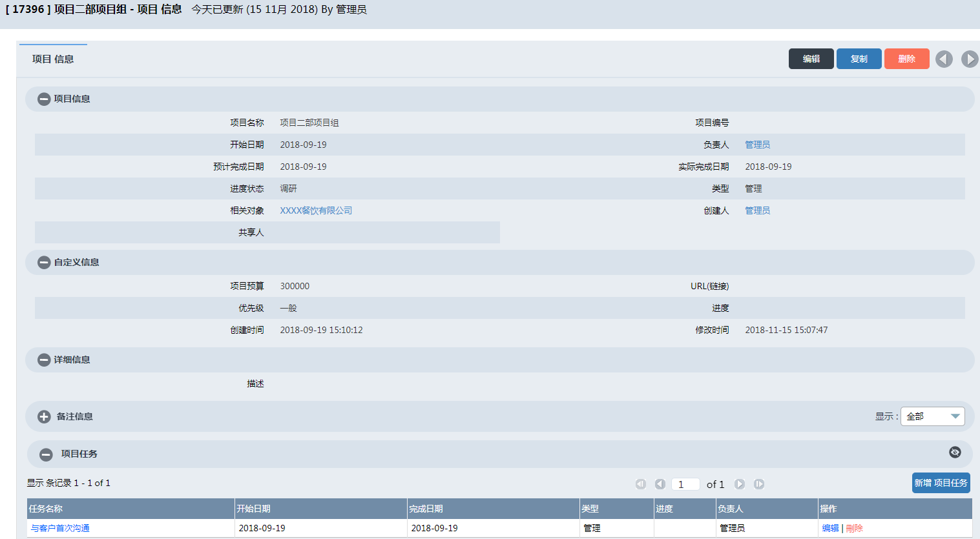Click 进度状态 value 调研

[x=289, y=188]
